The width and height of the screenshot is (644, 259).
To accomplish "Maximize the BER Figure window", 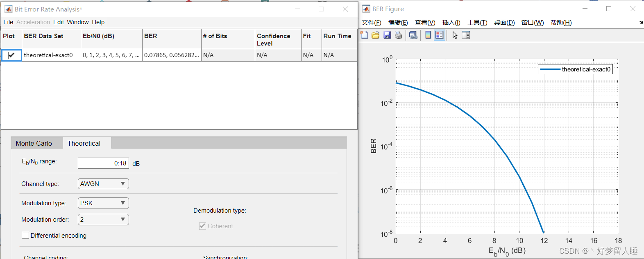I will (x=609, y=9).
